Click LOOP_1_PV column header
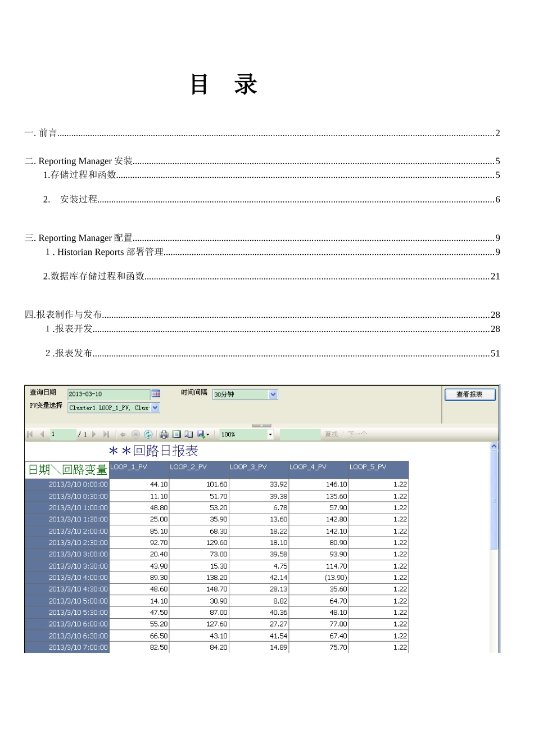The width and height of the screenshot is (534, 756). (x=139, y=470)
